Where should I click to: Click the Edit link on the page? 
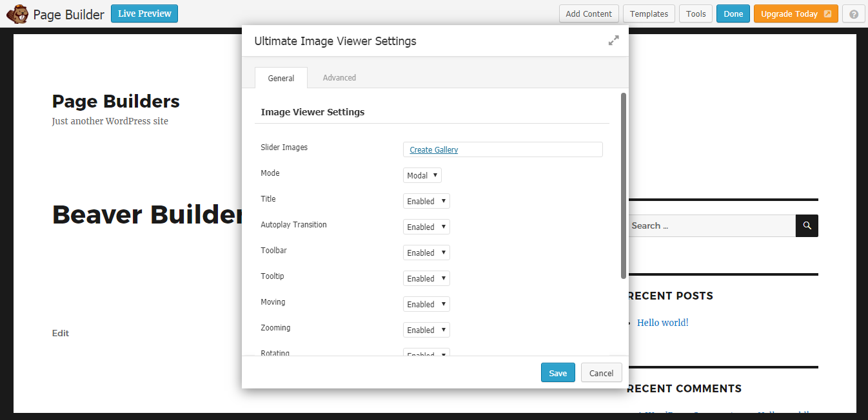(x=61, y=333)
